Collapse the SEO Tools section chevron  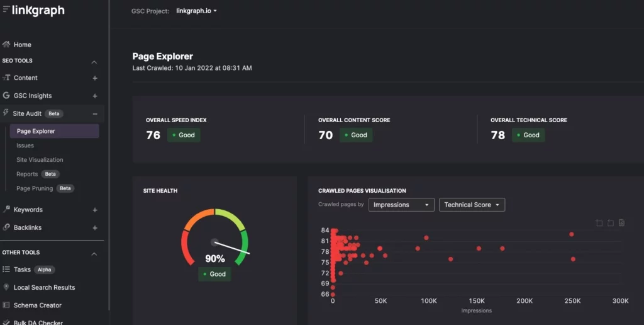click(x=94, y=62)
